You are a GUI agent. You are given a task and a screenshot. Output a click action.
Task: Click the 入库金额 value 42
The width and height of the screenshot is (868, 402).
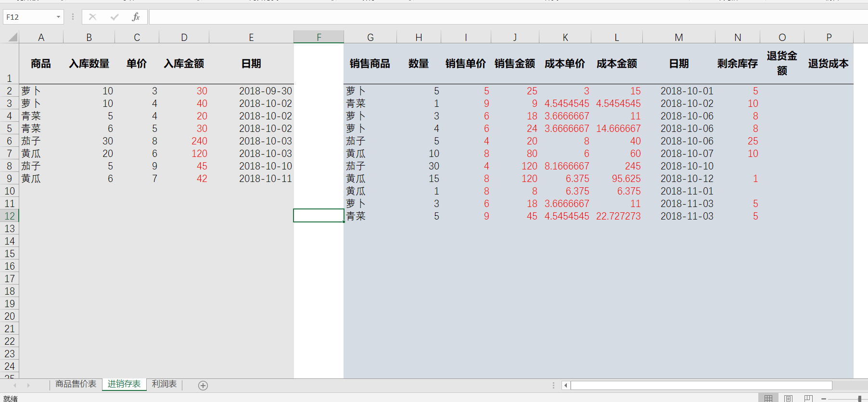184,179
